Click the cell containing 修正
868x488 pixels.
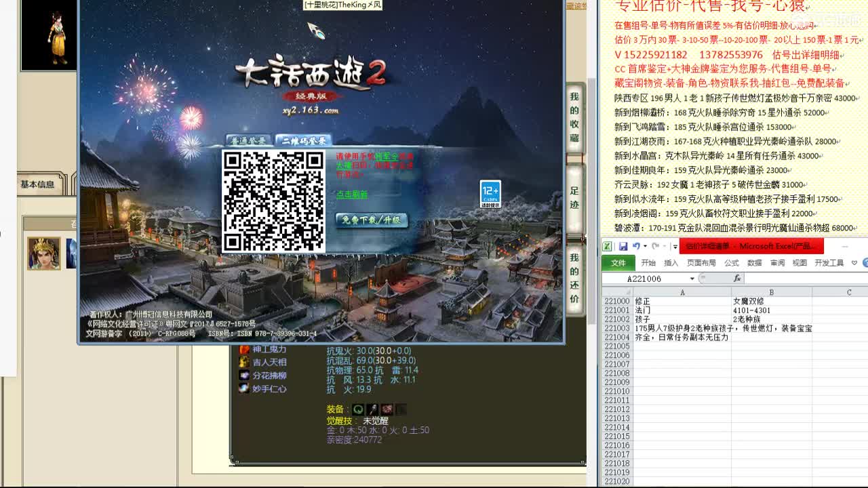[682, 302]
